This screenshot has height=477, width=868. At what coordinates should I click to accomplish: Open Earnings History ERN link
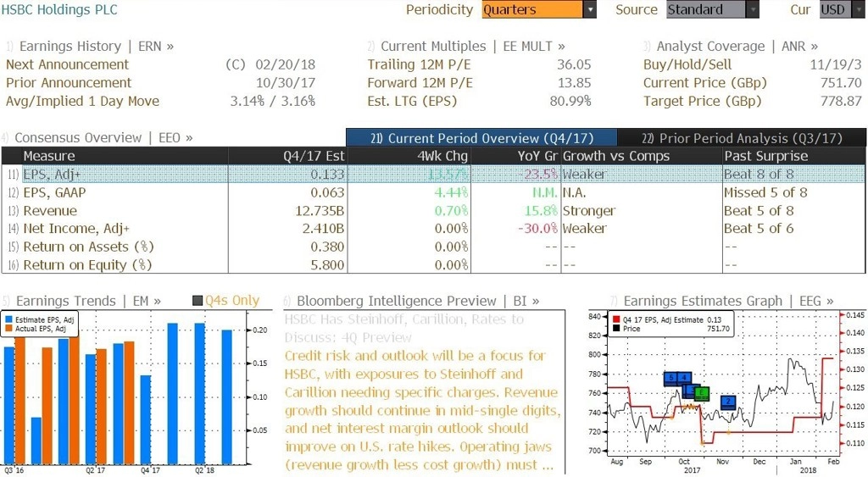click(x=96, y=47)
